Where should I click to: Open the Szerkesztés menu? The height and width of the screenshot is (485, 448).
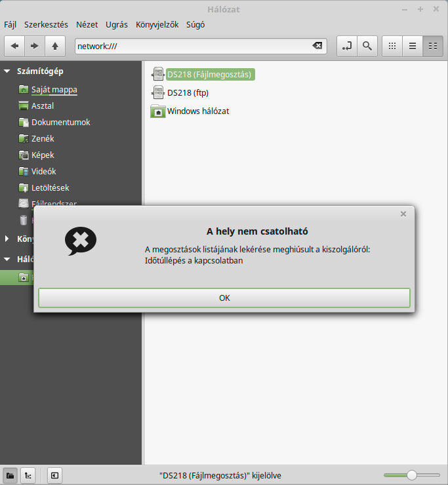46,25
